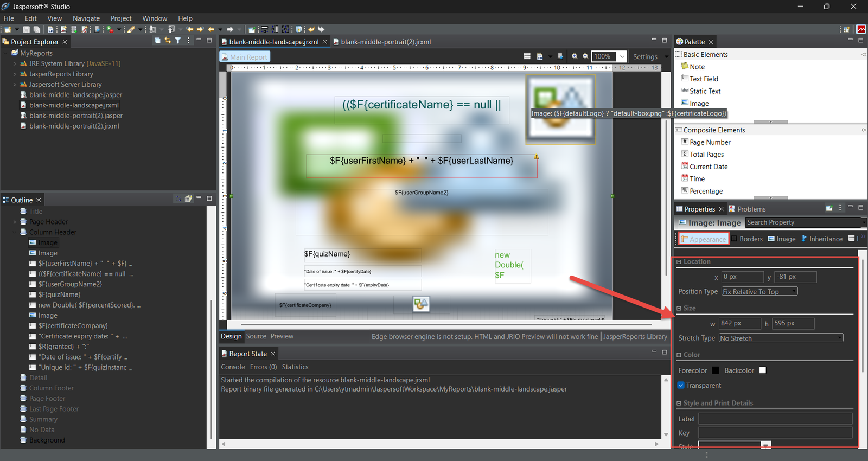Pick the Static Text palette element
The image size is (868, 461).
point(705,91)
